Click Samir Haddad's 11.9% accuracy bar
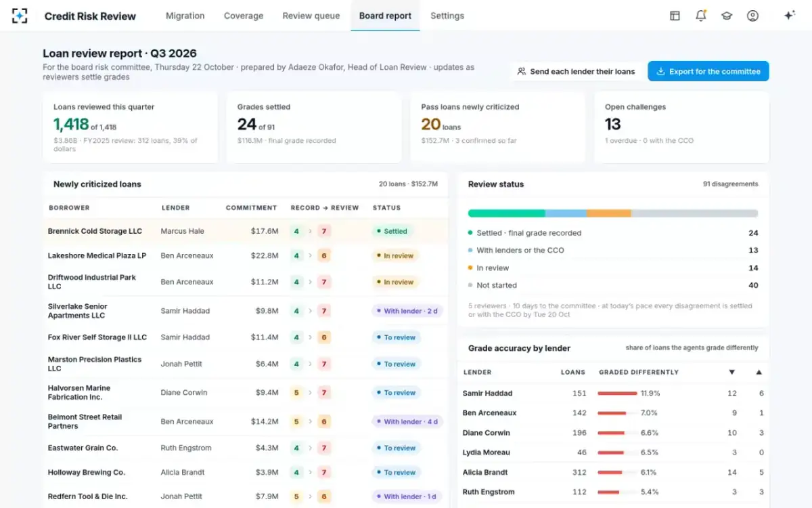 click(617, 394)
